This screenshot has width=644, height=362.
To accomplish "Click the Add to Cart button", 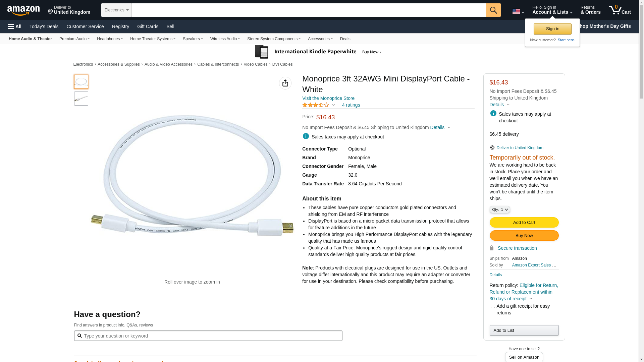I will (x=524, y=222).
